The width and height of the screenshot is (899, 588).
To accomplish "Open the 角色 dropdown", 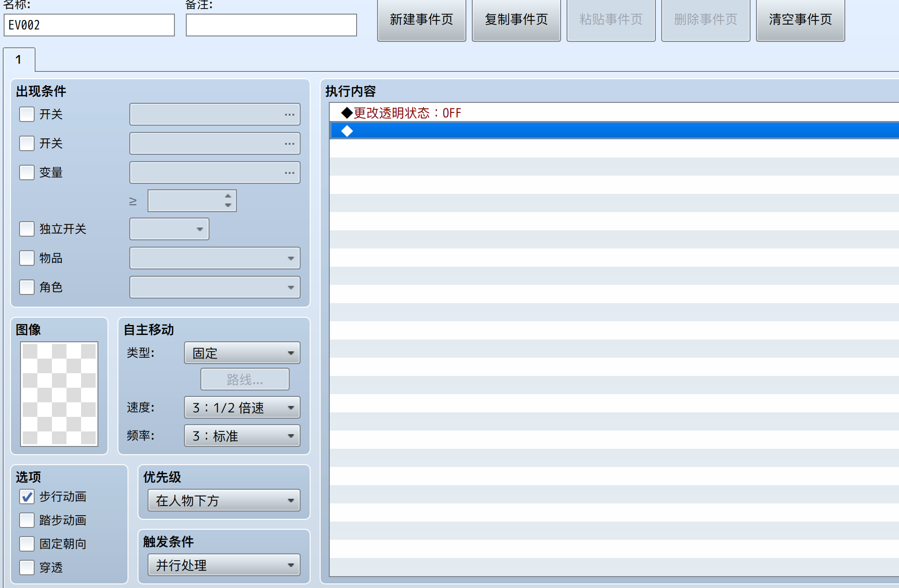I will point(215,287).
